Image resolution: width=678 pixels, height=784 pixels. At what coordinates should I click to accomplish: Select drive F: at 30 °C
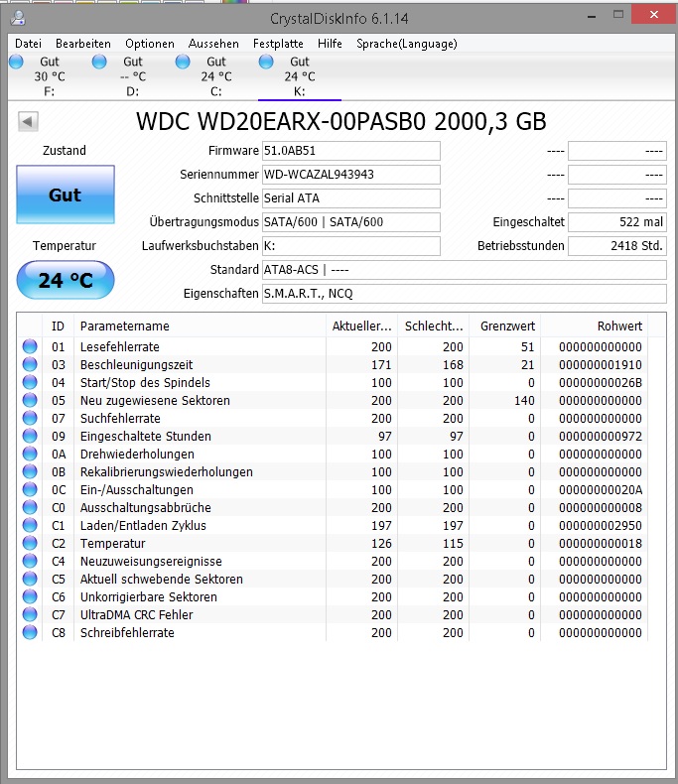(x=50, y=76)
